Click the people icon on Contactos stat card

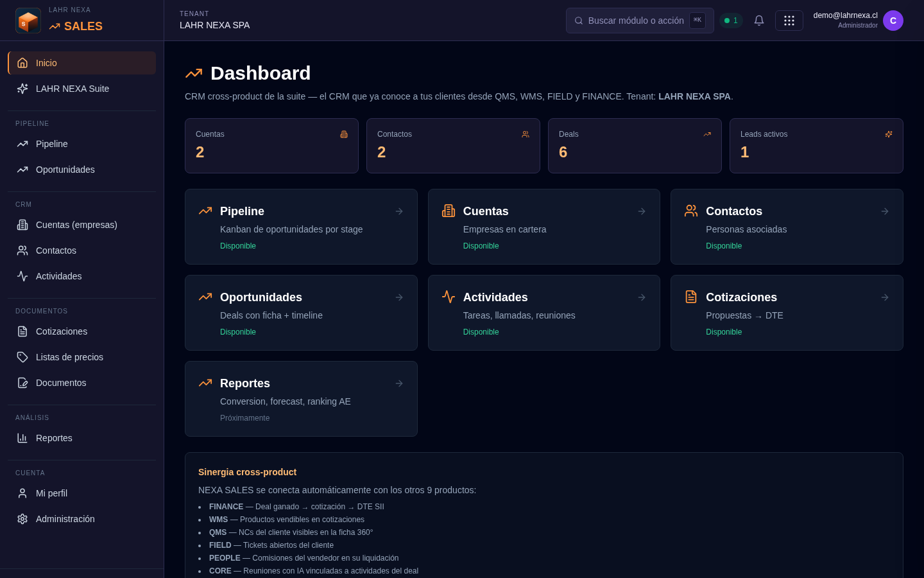click(526, 134)
